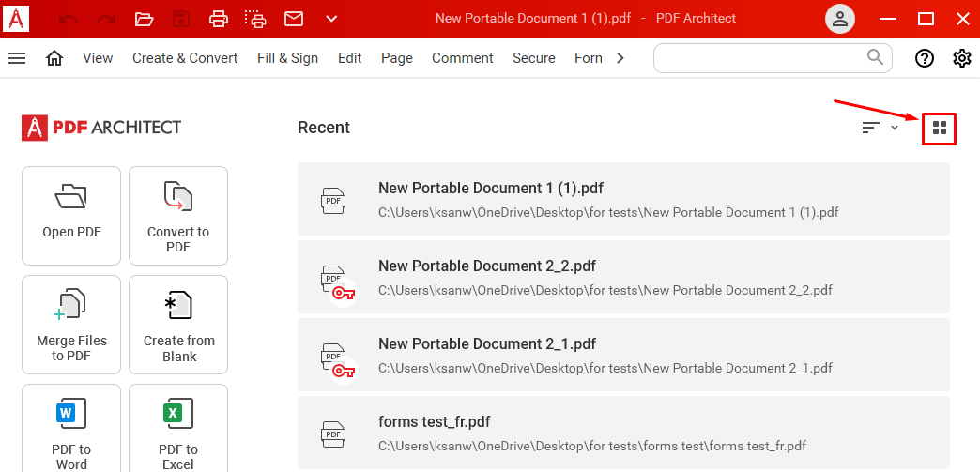The height and width of the screenshot is (472, 980).
Task: Open New Portable Document 1 (1).pdf
Action: coord(623,199)
